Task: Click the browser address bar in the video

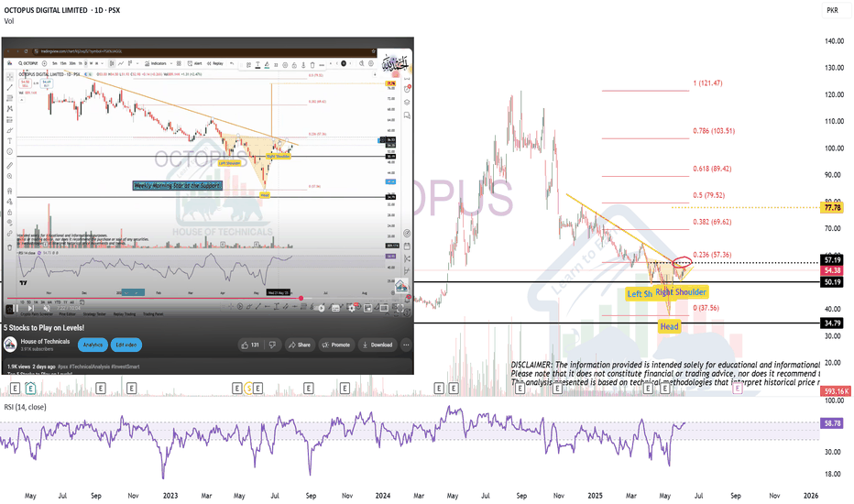Action: (204, 51)
